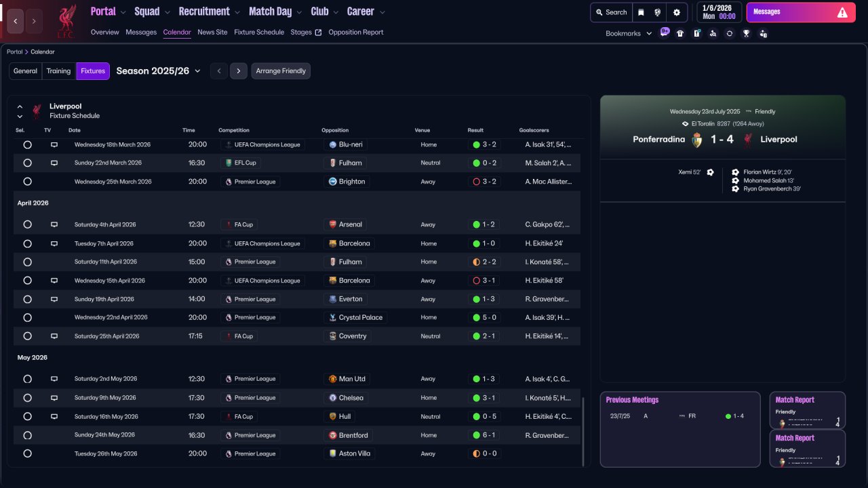Select the Arsenal FA Cup fixture radio button

tap(27, 224)
